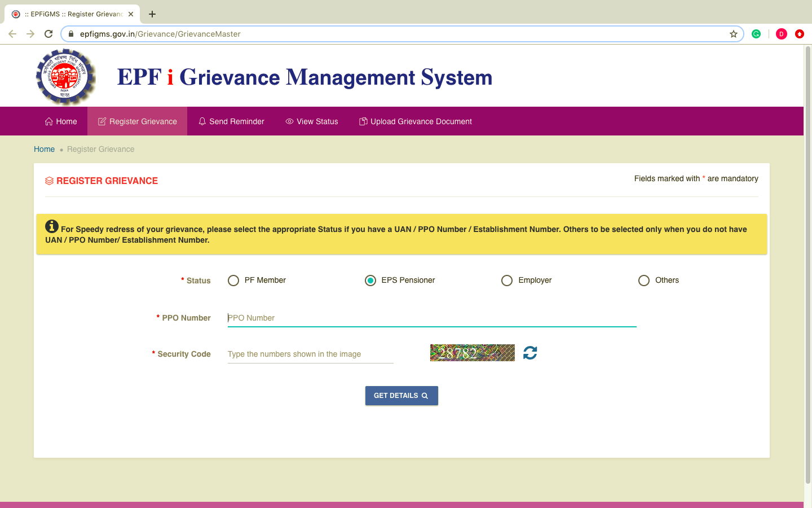Select the EPS Pensioner status radio button
812x508 pixels.
tap(370, 281)
